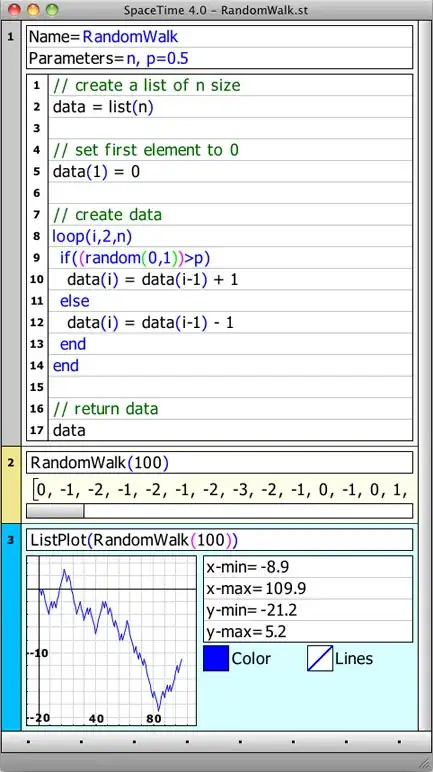Screen dimensions: 433x772
Task: Edit the Parameters=n, p=0.5 field
Action: tap(219, 59)
